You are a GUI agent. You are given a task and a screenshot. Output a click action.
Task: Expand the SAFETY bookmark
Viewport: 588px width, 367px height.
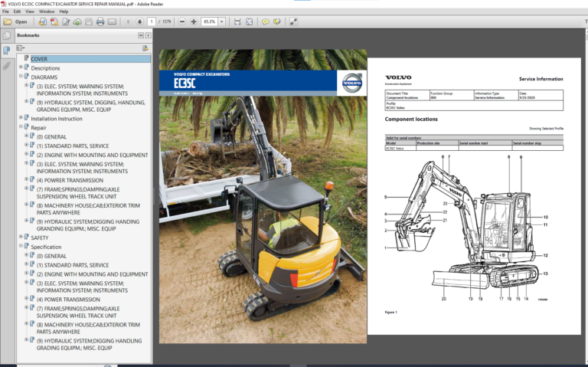21,238
